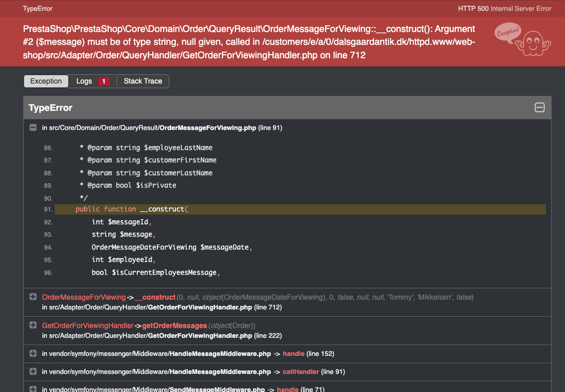Open the OrderMessageForViewing.php file link
Screen dimensions: 565x392
pos(208,128)
